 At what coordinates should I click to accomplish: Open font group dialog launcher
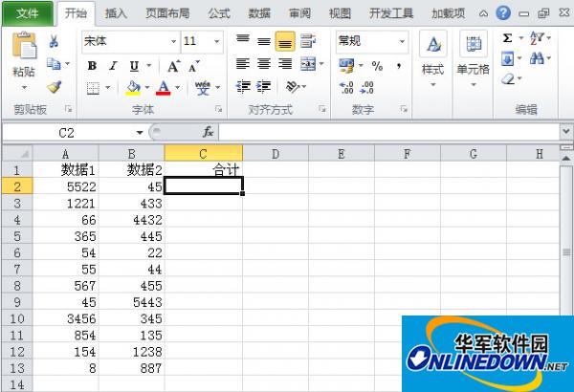coord(218,109)
